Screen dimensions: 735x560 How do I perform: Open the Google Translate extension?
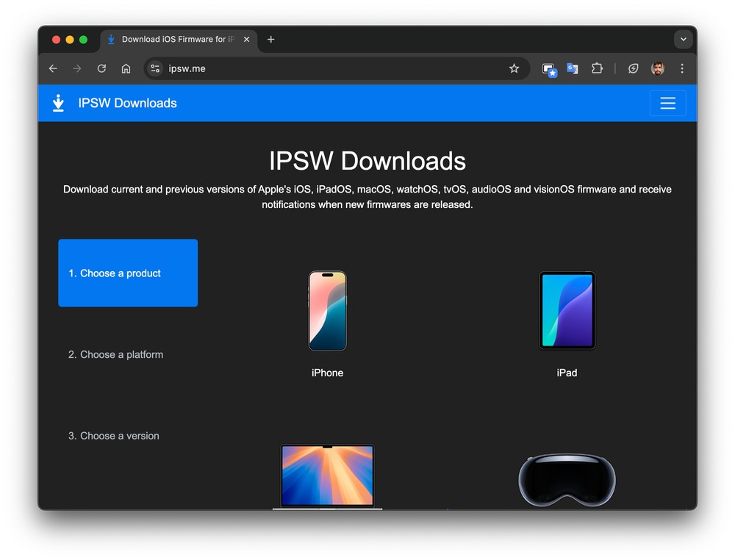coord(572,68)
